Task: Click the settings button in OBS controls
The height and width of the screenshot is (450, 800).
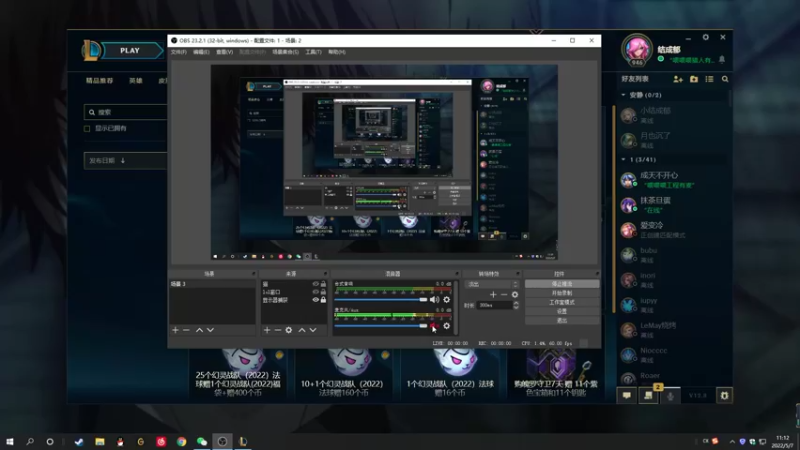Action: [x=562, y=311]
